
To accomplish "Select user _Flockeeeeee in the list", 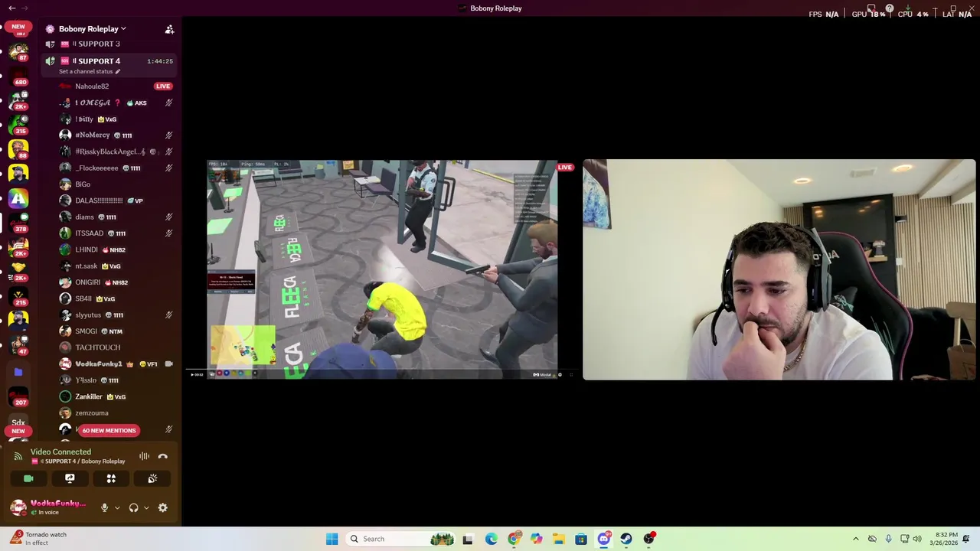I will tap(115, 168).
